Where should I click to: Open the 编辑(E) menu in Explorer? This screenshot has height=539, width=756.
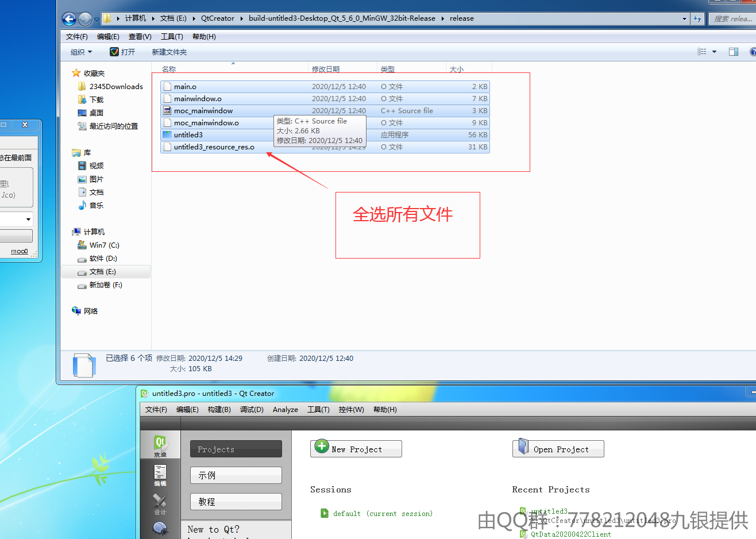pos(108,37)
